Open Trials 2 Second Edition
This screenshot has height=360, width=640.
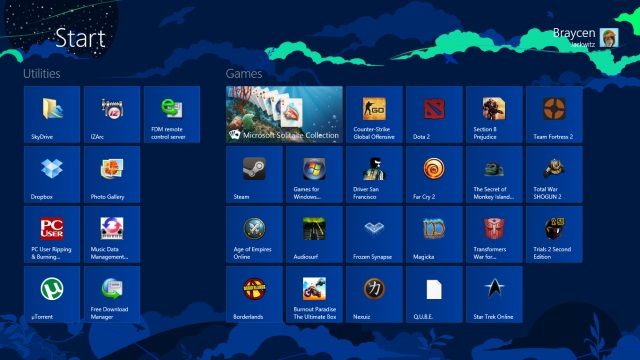(x=554, y=234)
